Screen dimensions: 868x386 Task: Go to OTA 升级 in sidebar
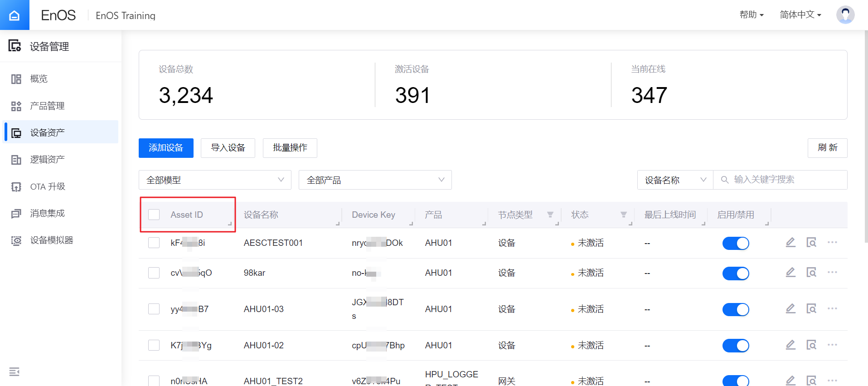coord(48,187)
